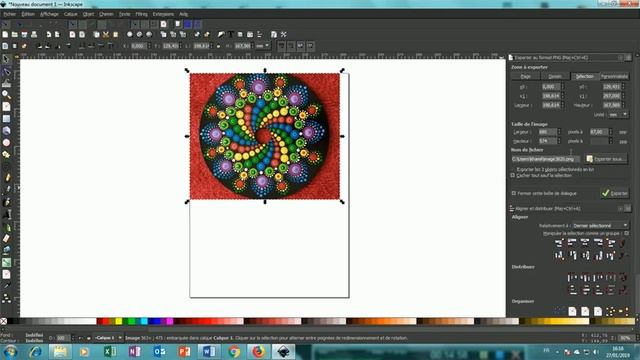
Task: Select the Calligraphy tool
Action: 7,202
